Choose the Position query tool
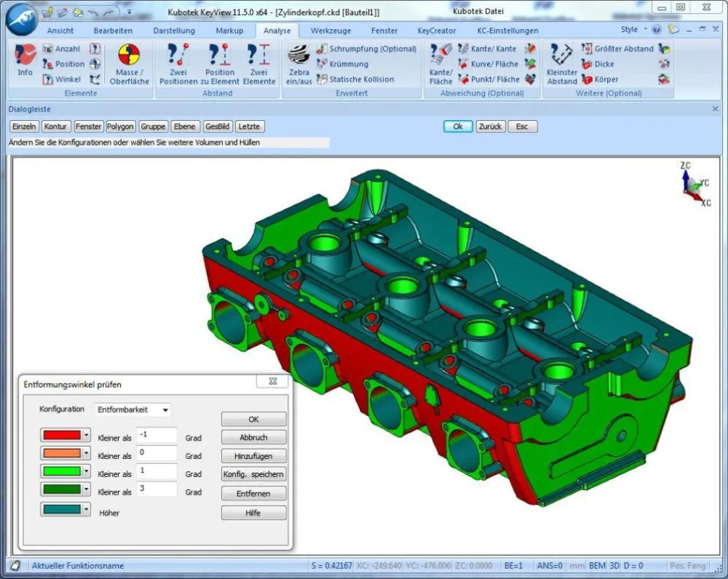The image size is (728, 579). click(x=64, y=64)
